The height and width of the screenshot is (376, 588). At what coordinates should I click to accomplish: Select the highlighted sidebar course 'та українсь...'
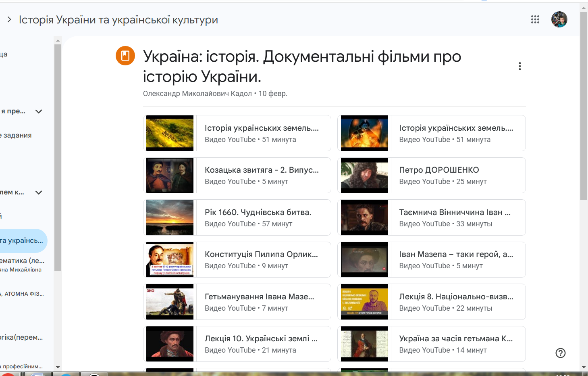[x=23, y=241]
